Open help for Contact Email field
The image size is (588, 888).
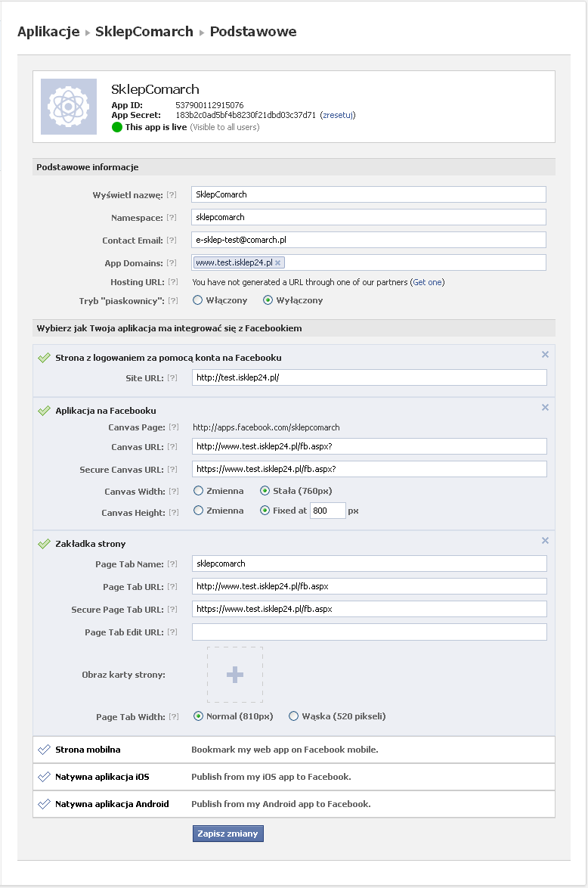[172, 240]
